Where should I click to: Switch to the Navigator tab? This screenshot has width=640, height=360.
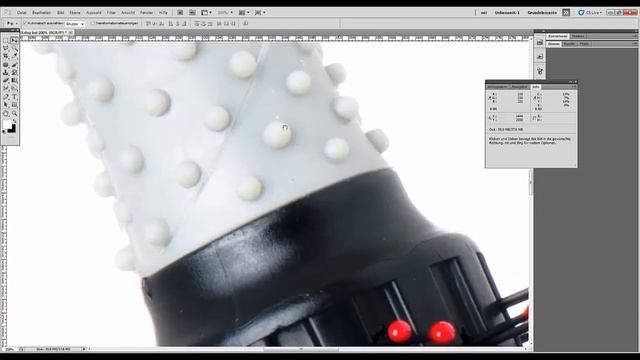point(520,87)
